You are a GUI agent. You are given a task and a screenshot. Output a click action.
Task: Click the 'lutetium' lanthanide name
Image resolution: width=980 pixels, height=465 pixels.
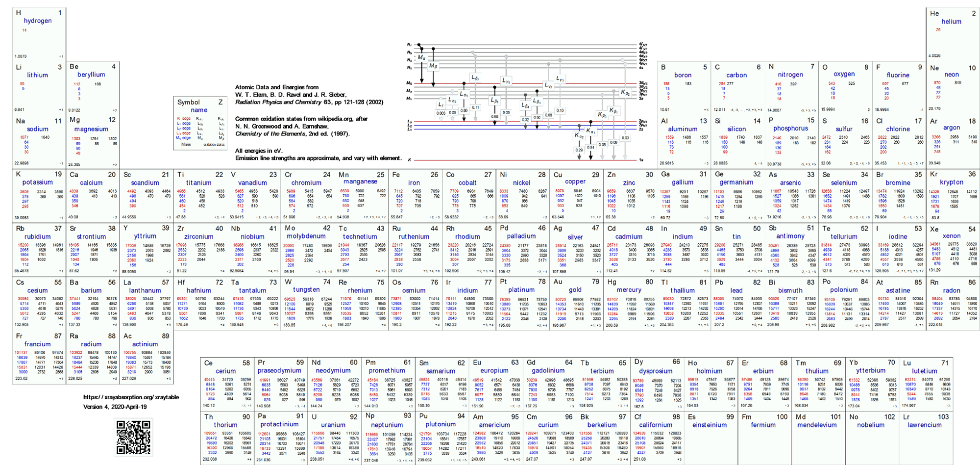pyautogui.click(x=925, y=371)
